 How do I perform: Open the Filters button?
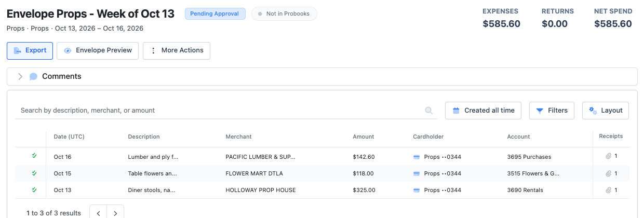click(552, 110)
